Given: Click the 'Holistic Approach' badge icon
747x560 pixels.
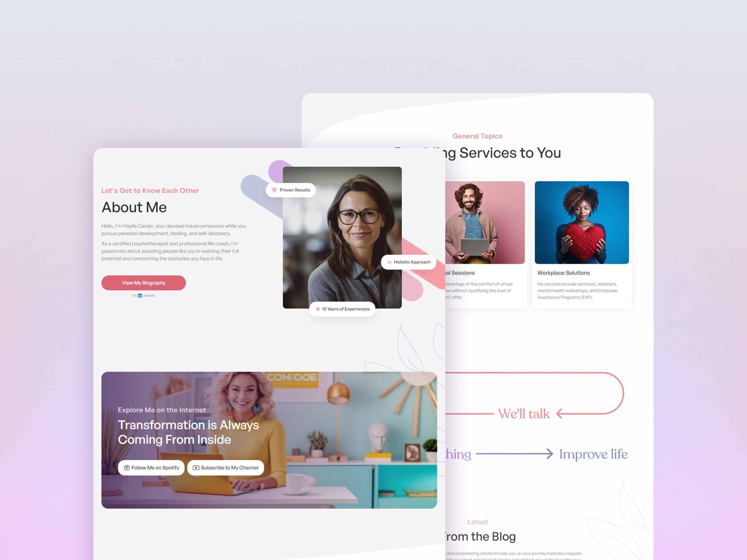Looking at the screenshot, I should click(388, 262).
